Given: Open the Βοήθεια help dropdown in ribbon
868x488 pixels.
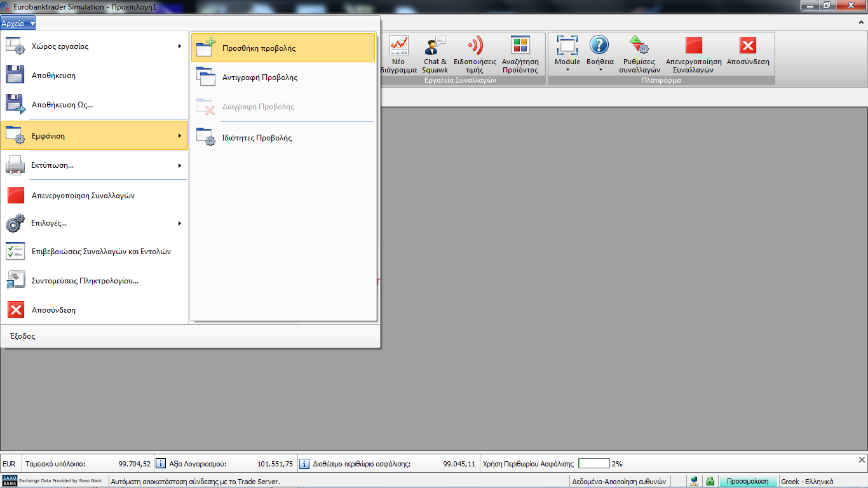Looking at the screenshot, I should (x=600, y=55).
